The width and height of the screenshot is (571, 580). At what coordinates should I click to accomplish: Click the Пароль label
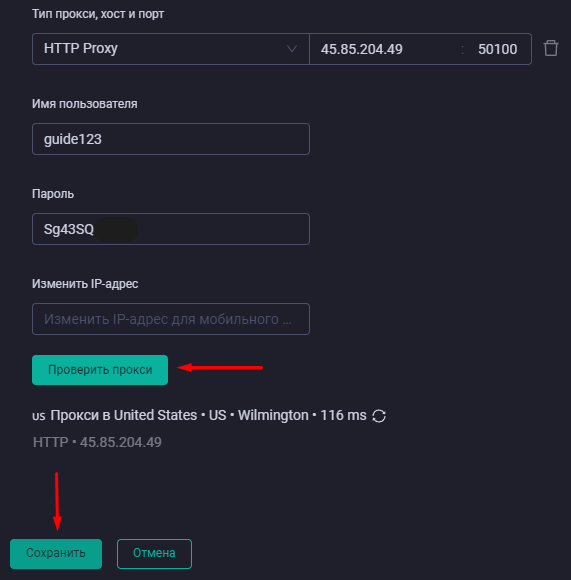point(53,194)
